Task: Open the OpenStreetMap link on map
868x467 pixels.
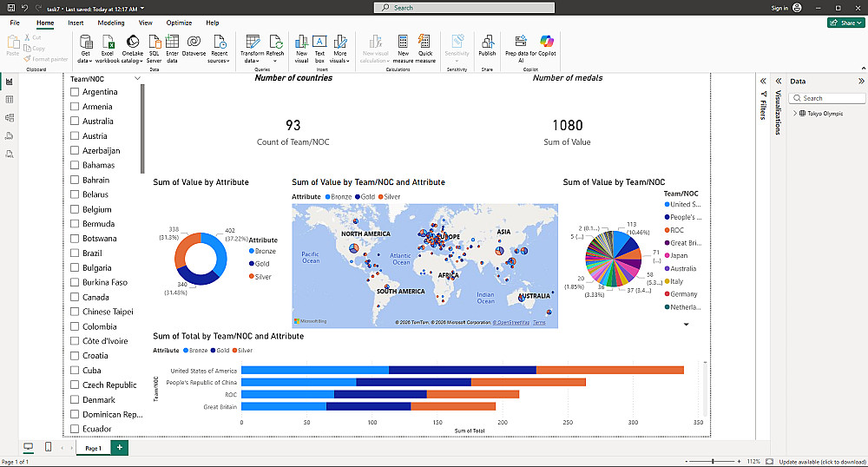Action: 511,322
